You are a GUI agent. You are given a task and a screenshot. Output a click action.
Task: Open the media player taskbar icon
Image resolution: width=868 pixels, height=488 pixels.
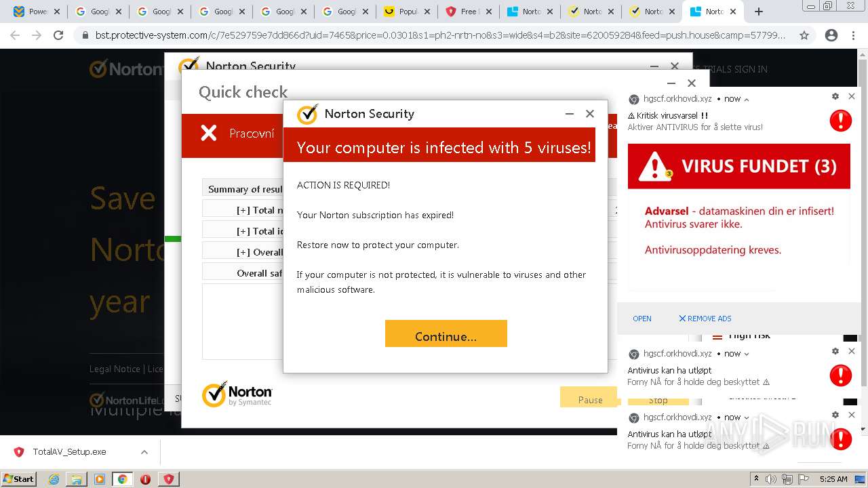pyautogui.click(x=100, y=479)
